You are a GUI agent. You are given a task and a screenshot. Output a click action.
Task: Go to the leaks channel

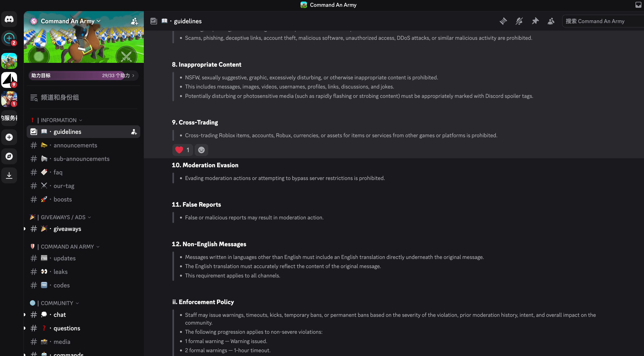[83, 272]
